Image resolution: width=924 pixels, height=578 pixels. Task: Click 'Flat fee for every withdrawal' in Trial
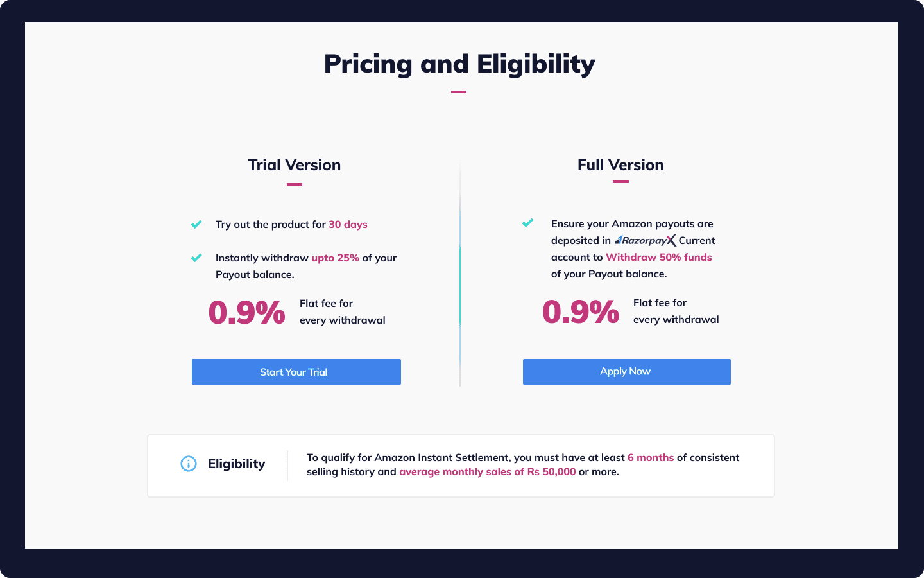click(343, 311)
